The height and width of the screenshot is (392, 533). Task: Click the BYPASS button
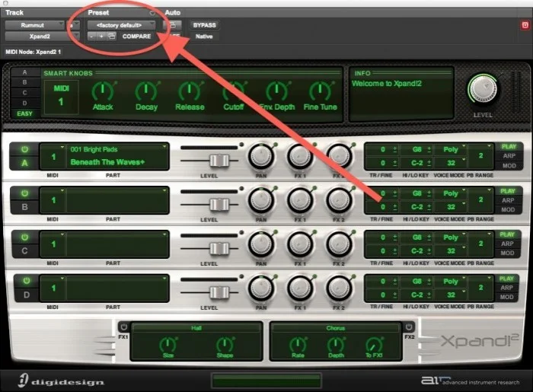(204, 25)
